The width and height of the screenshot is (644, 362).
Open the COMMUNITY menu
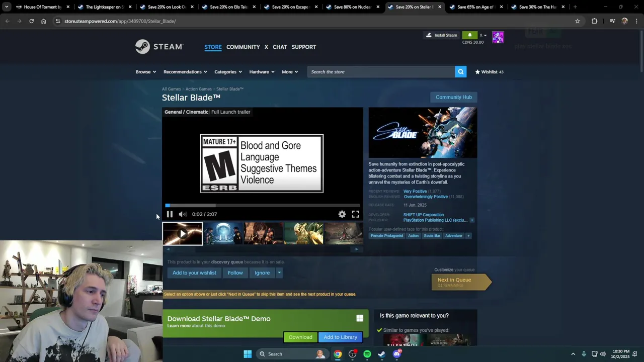tap(243, 47)
